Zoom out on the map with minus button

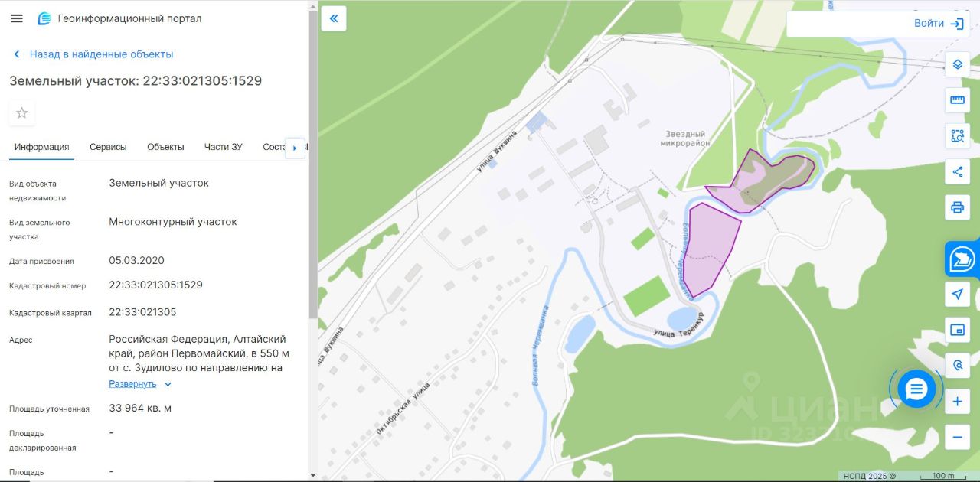pos(957,437)
